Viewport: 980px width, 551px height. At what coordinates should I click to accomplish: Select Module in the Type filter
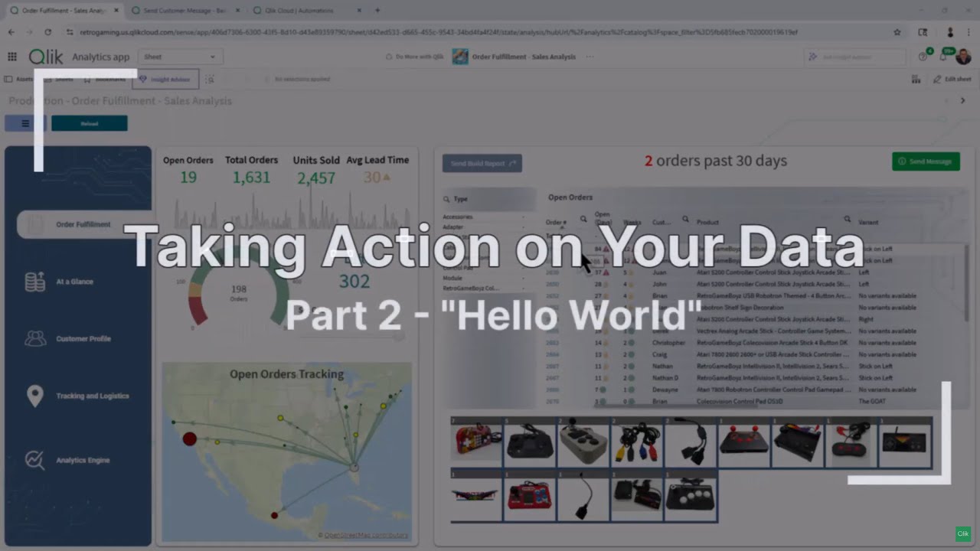coord(452,278)
